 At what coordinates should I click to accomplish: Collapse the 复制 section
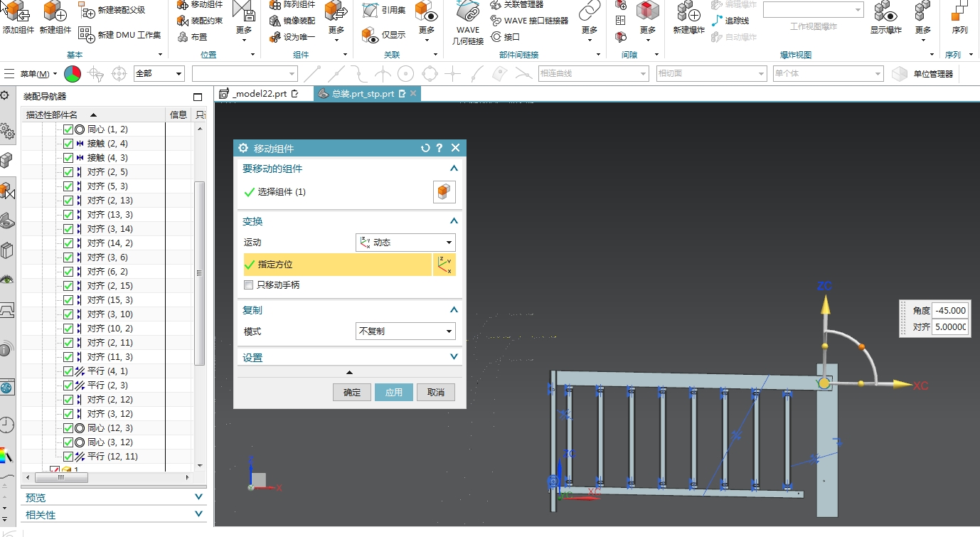[454, 310]
